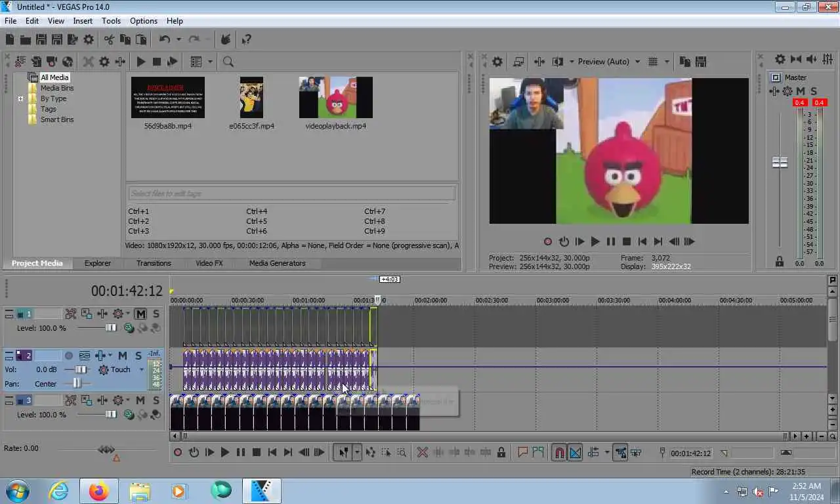
Task: Mute the Master bus
Action: click(x=801, y=91)
